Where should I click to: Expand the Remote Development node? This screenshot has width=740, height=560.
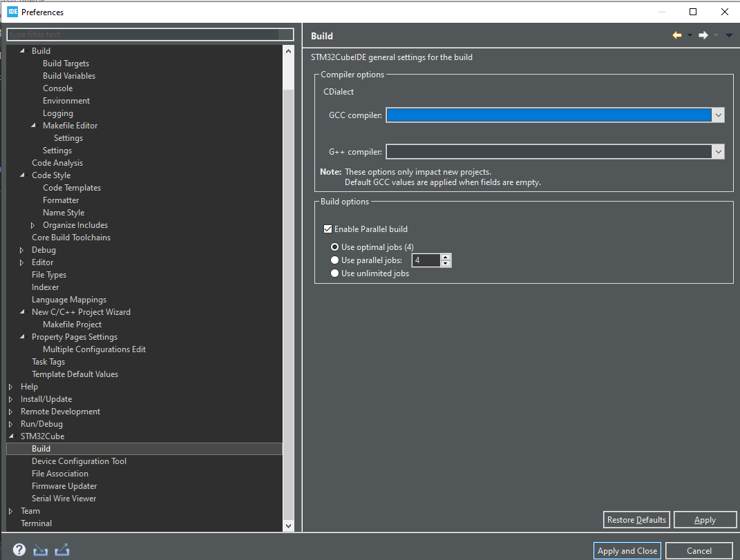[x=10, y=412]
